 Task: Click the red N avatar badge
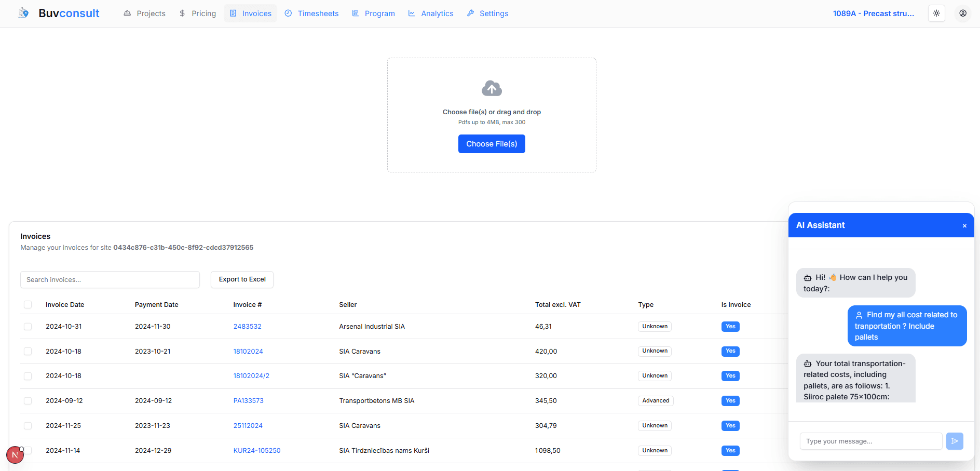tap(15, 455)
